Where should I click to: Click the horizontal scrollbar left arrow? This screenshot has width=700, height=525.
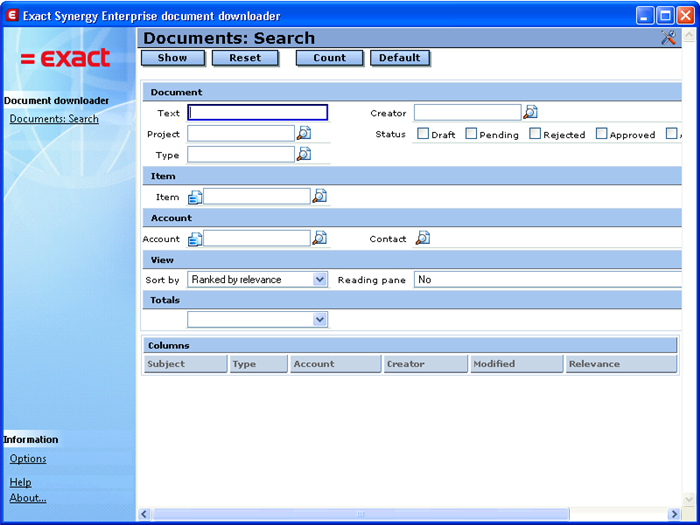144,514
